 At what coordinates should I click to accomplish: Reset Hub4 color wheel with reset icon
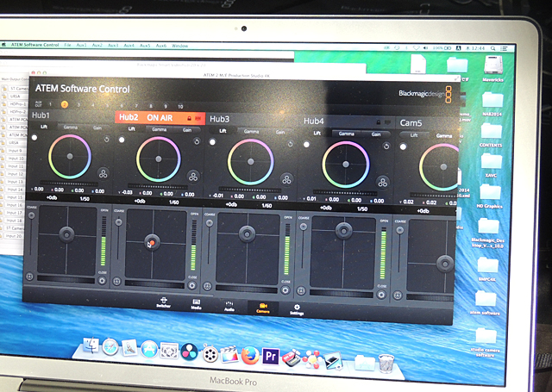pyautogui.click(x=386, y=146)
